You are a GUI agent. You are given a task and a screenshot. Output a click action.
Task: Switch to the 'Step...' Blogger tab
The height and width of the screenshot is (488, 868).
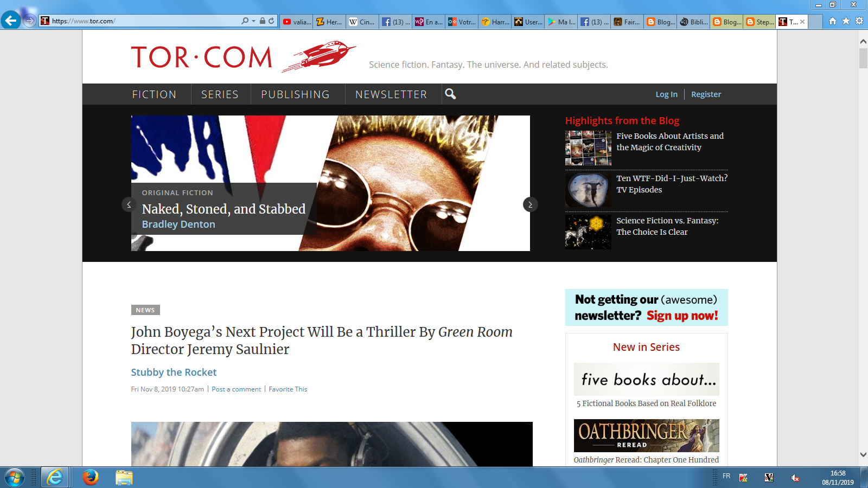(x=759, y=22)
